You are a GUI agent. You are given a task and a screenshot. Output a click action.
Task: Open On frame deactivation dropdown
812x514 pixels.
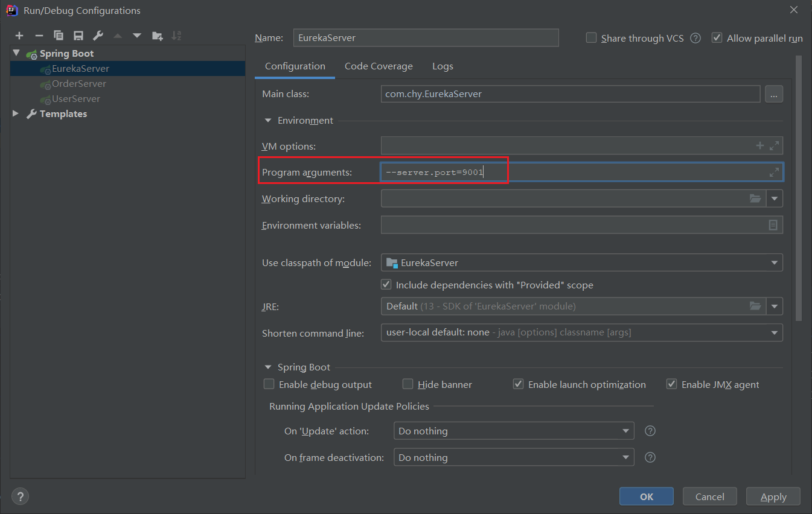(626, 457)
